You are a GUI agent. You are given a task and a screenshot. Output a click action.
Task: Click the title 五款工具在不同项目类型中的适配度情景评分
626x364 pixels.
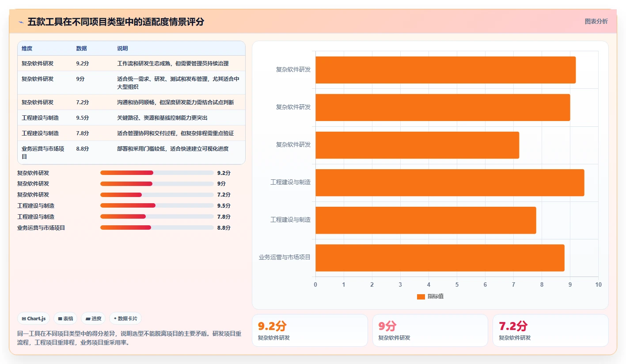click(x=116, y=22)
